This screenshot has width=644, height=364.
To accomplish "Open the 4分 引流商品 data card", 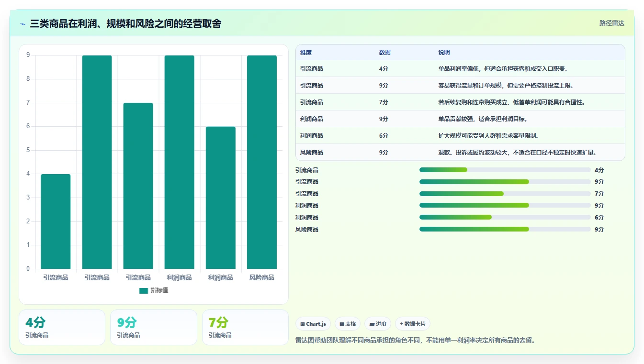I will coord(62,327).
